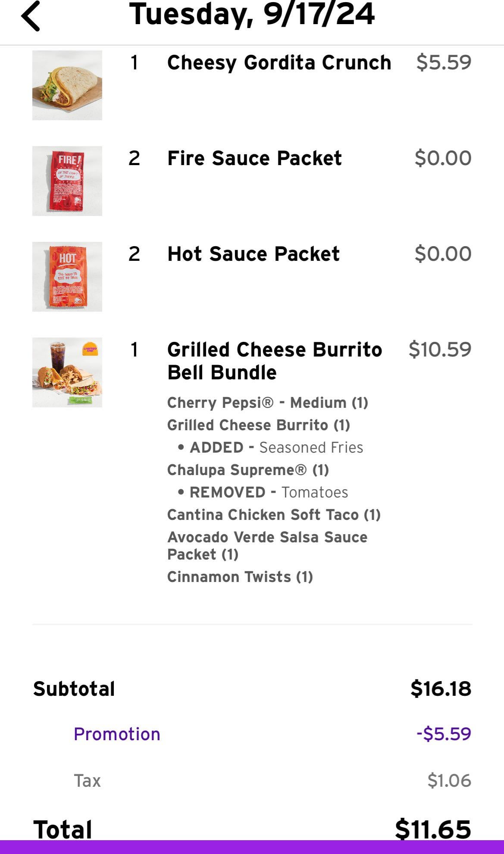Viewport: 504px width, 854px height.
Task: Tap the Promotion discount label
Action: (x=117, y=734)
